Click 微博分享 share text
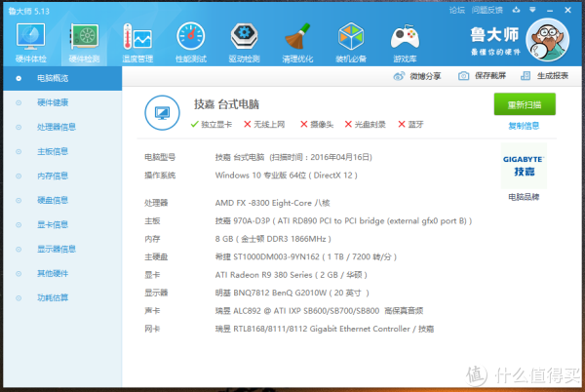This screenshot has width=585, height=392. tap(425, 76)
